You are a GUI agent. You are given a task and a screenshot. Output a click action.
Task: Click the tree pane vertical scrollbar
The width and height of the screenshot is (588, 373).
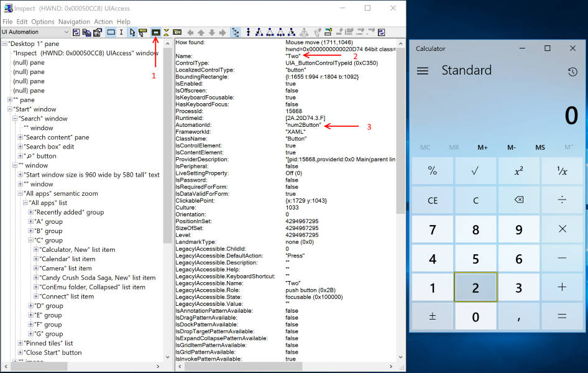[167, 186]
